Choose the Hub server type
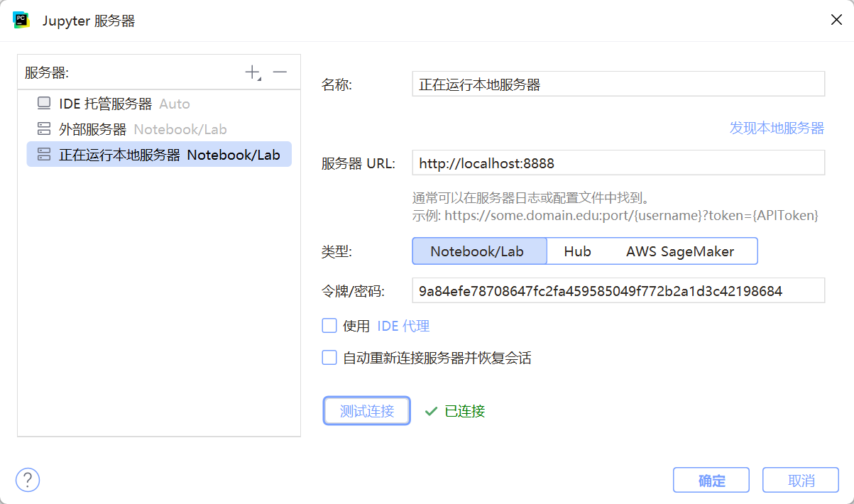The width and height of the screenshot is (854, 504). point(577,251)
